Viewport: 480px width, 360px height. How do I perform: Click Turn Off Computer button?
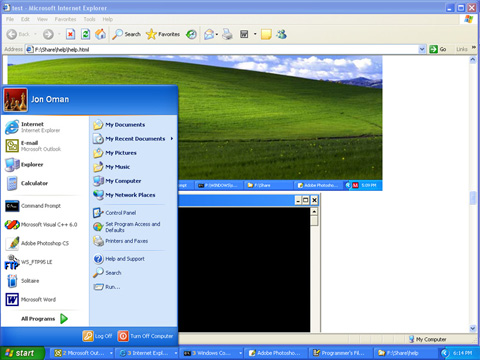click(145, 336)
